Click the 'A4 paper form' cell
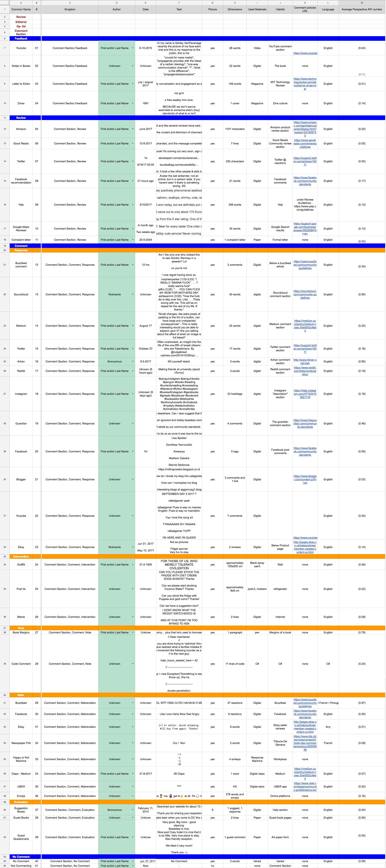This screenshot has height=868, width=386. click(280, 837)
